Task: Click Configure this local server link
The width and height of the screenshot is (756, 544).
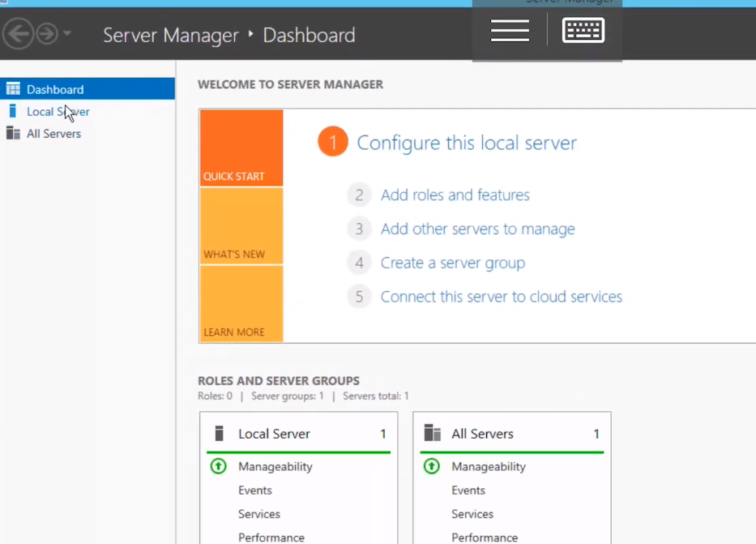Action: pyautogui.click(x=467, y=143)
